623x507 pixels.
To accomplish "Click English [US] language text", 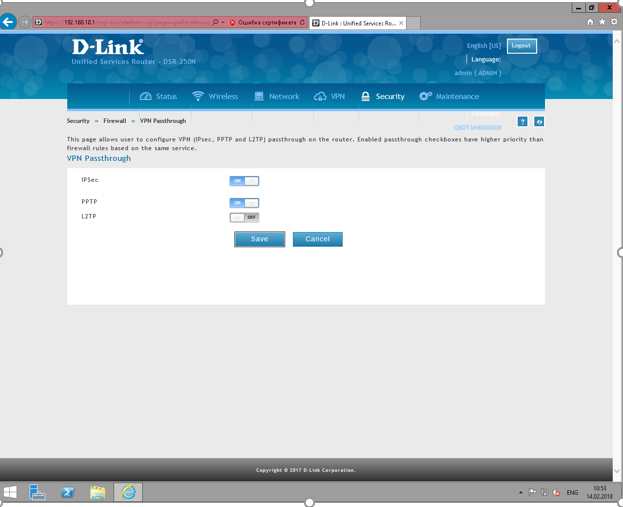I will 484,46.
